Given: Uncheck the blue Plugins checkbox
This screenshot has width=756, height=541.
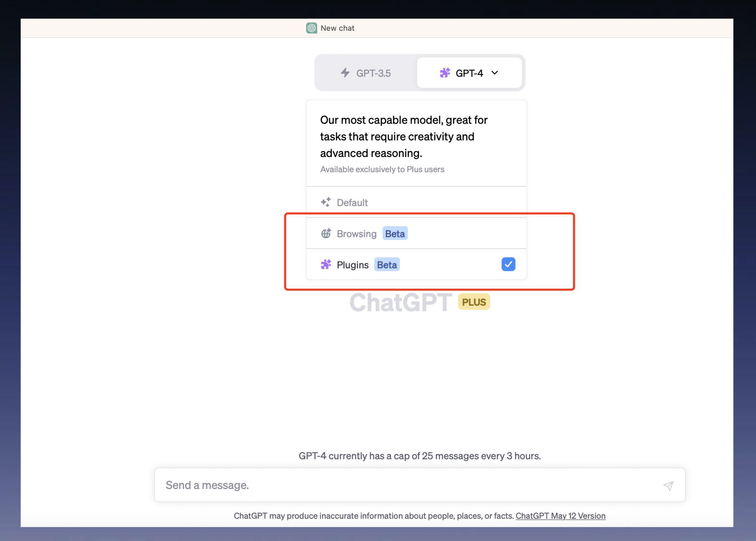Looking at the screenshot, I should 508,265.
